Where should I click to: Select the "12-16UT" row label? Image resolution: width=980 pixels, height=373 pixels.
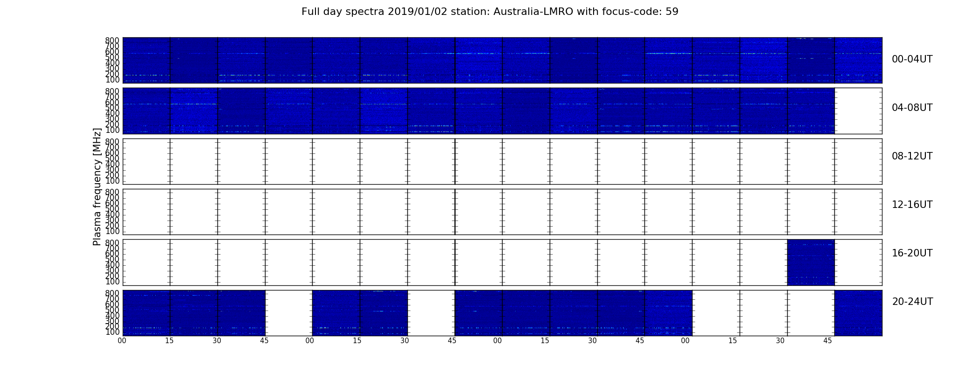pos(912,205)
